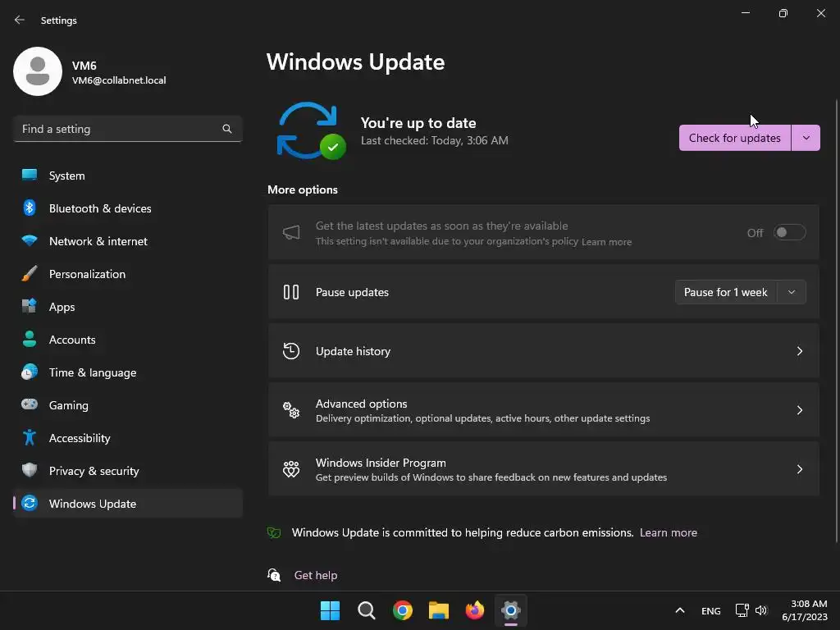The width and height of the screenshot is (840, 630).
Task: Expand Update history chevron
Action: pos(799,351)
